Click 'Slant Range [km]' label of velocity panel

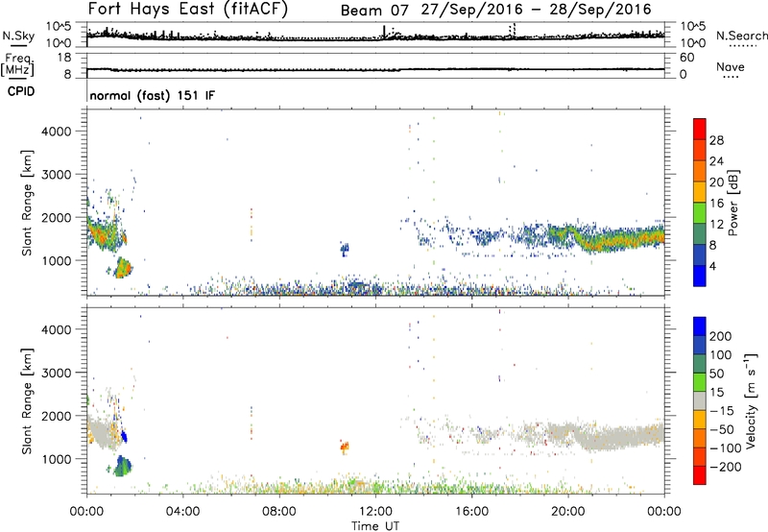(27, 400)
